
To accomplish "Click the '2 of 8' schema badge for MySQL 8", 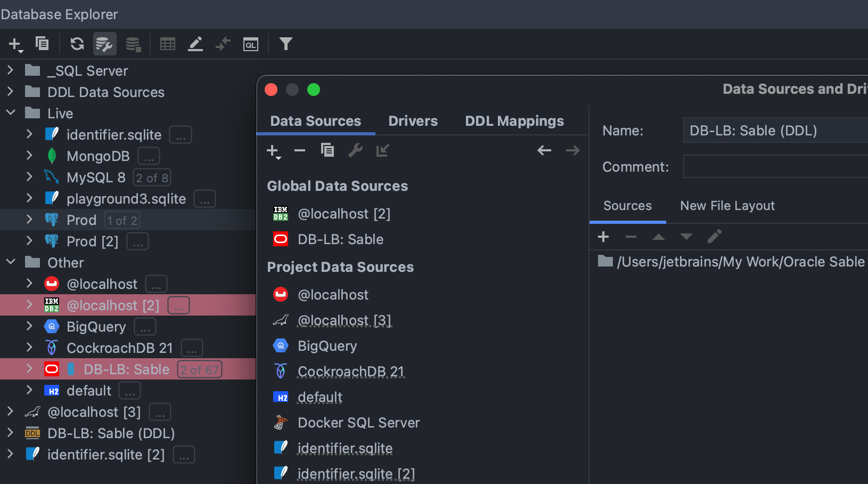I will coord(152,178).
